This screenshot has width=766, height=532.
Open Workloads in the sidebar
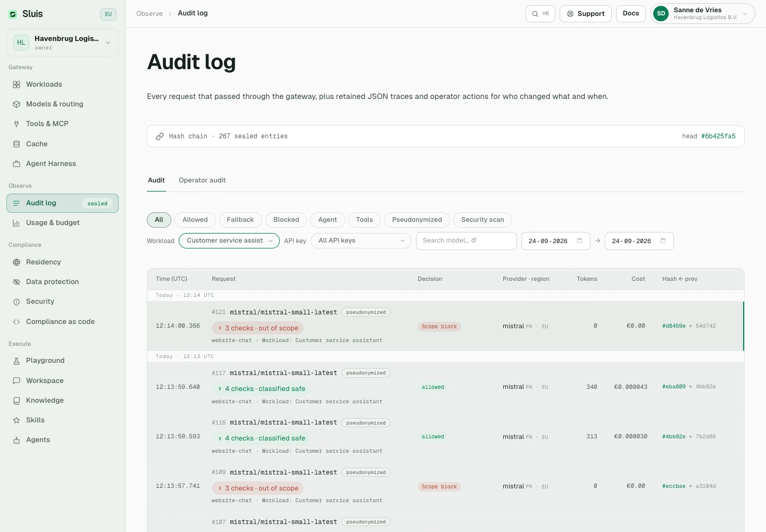pos(62,85)
